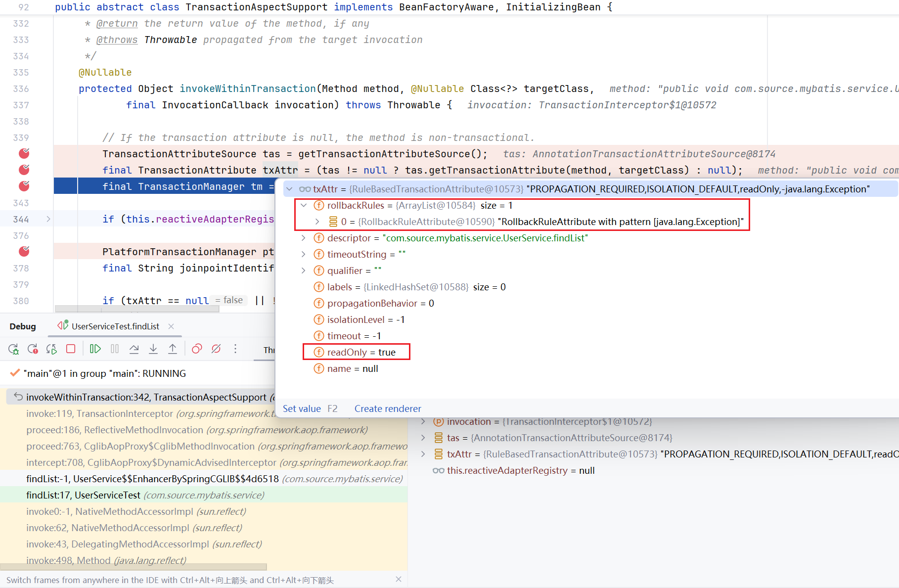
Task: Toggle automatic test rerun icon
Action: pyautogui.click(x=51, y=349)
